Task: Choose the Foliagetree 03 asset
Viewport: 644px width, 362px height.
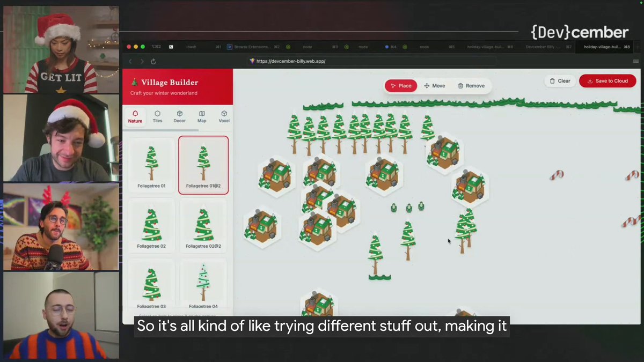Action: click(x=151, y=284)
